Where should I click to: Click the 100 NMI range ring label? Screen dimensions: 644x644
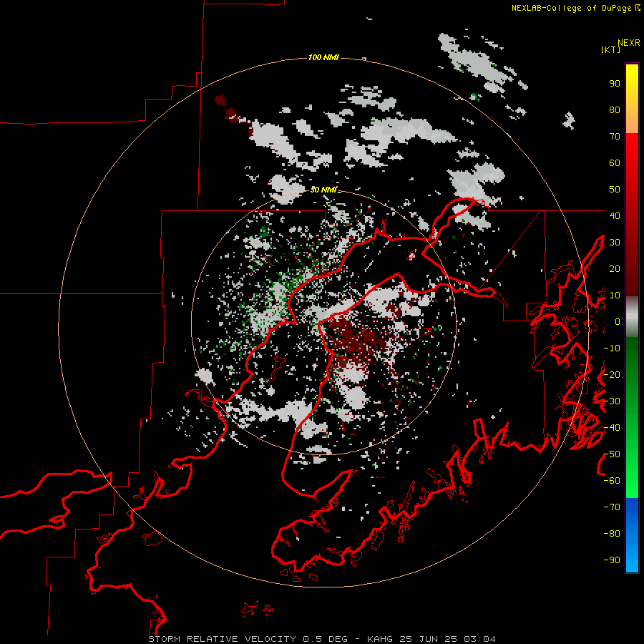click(323, 57)
